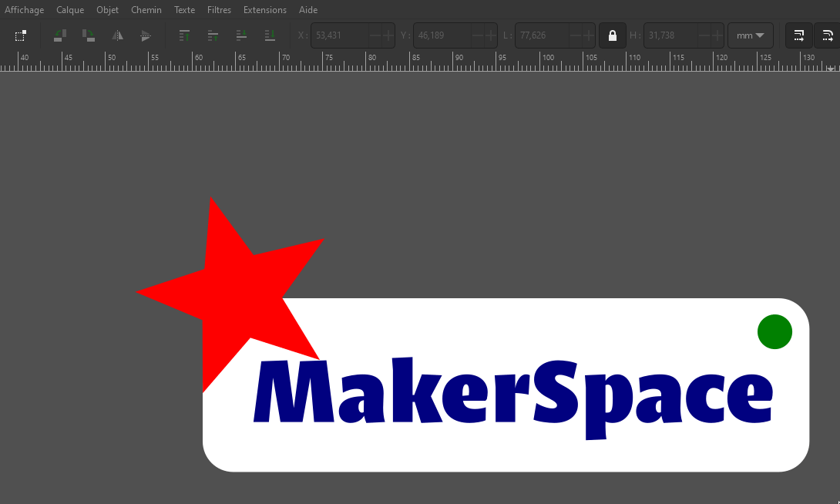Screen dimensions: 840x504
Task: Increase the H height value with plus
Action: tap(717, 35)
